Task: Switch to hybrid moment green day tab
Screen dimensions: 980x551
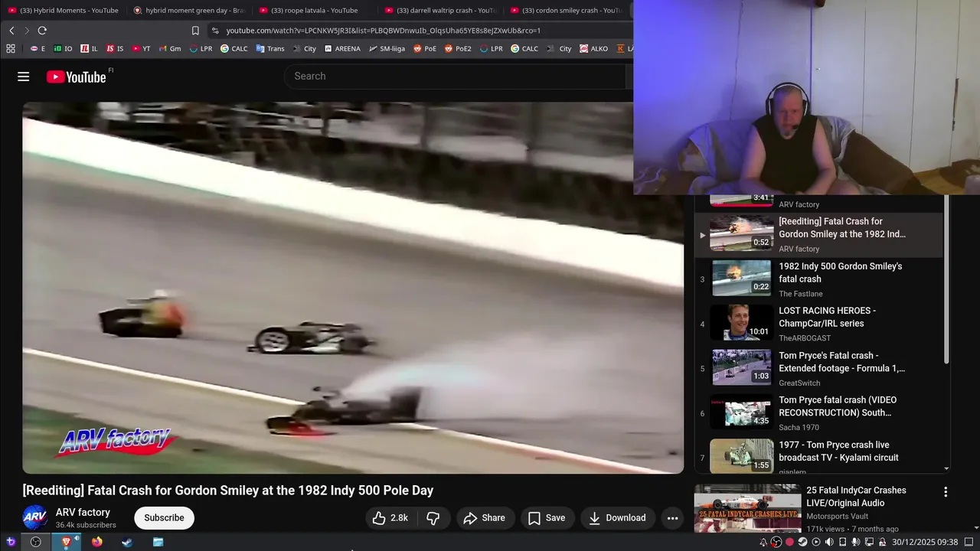Action: tap(188, 10)
